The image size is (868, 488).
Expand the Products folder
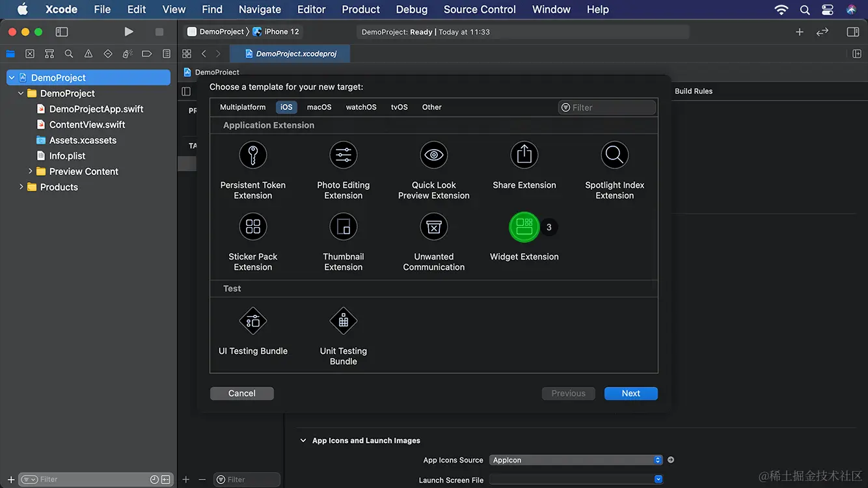tap(21, 187)
